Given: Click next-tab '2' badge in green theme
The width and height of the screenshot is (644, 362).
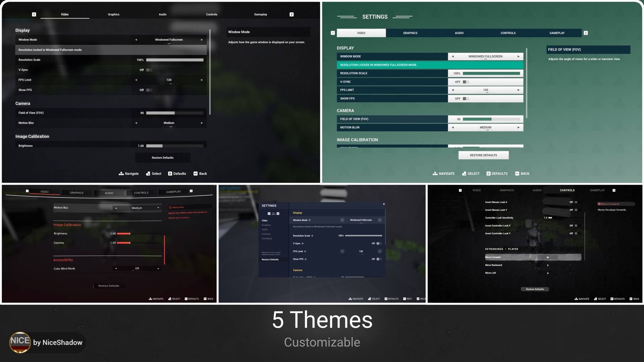Looking at the screenshot, I should pyautogui.click(x=586, y=33).
